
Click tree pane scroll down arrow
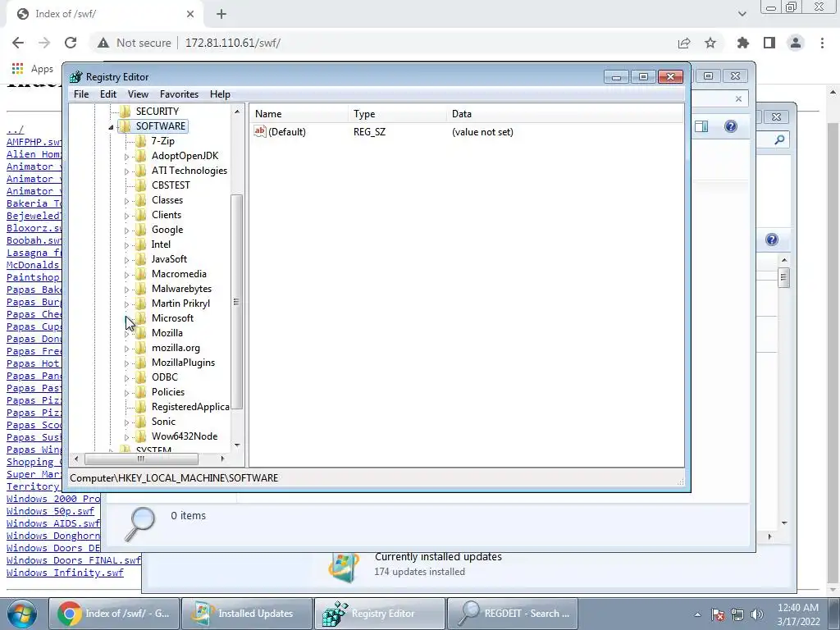coord(237,445)
